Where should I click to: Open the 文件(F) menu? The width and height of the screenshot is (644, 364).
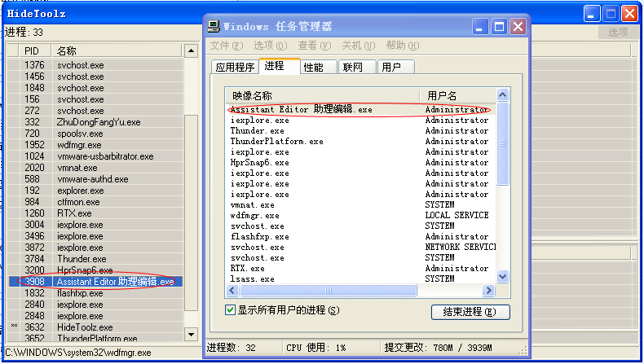point(227,45)
